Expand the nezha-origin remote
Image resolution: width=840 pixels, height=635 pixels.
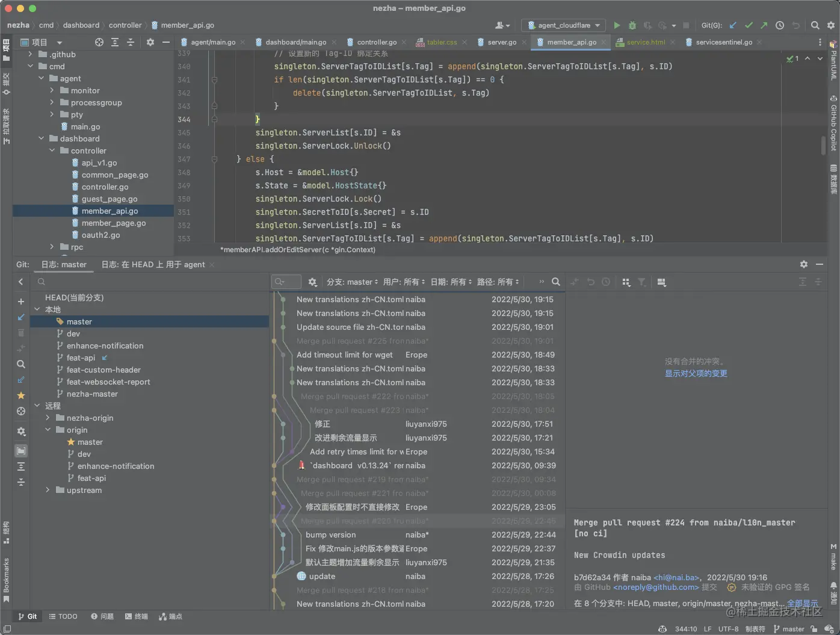coord(48,418)
